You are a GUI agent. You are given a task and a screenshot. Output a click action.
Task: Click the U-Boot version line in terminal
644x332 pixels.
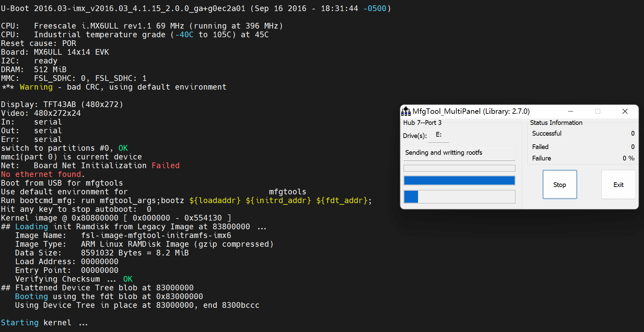tap(196, 9)
